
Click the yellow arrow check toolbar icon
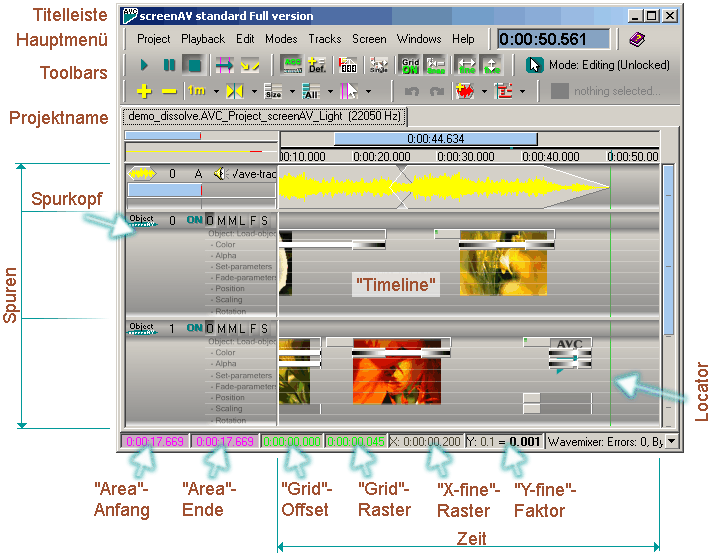[x=250, y=65]
